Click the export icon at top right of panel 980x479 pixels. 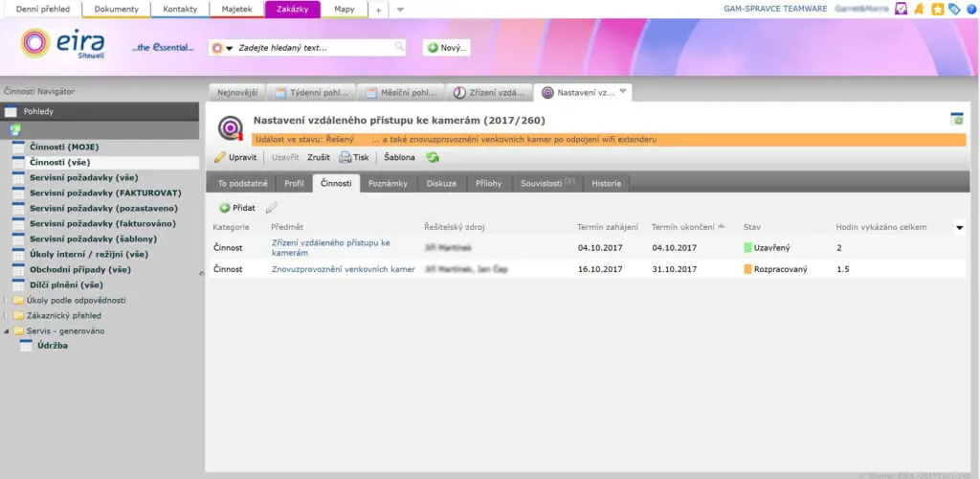(x=956, y=119)
